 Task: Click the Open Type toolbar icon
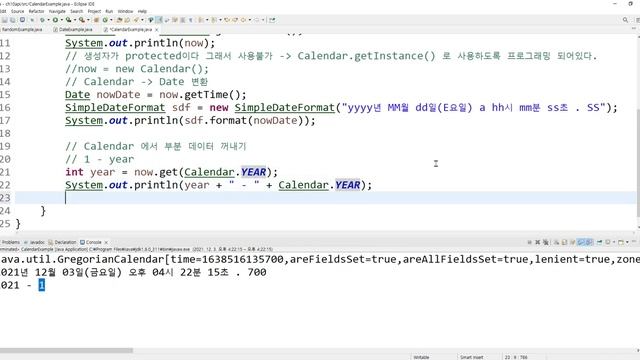click(x=119, y=20)
